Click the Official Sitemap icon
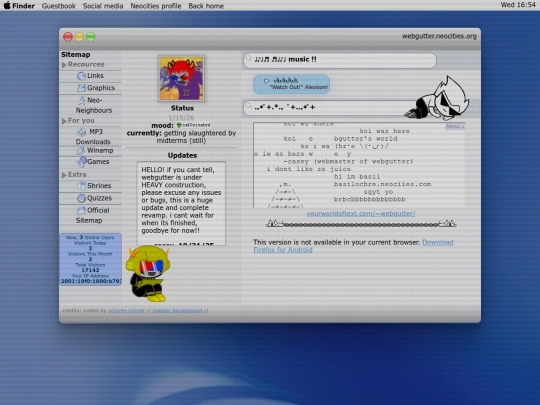Screen dimensions: 540x405 (81, 210)
